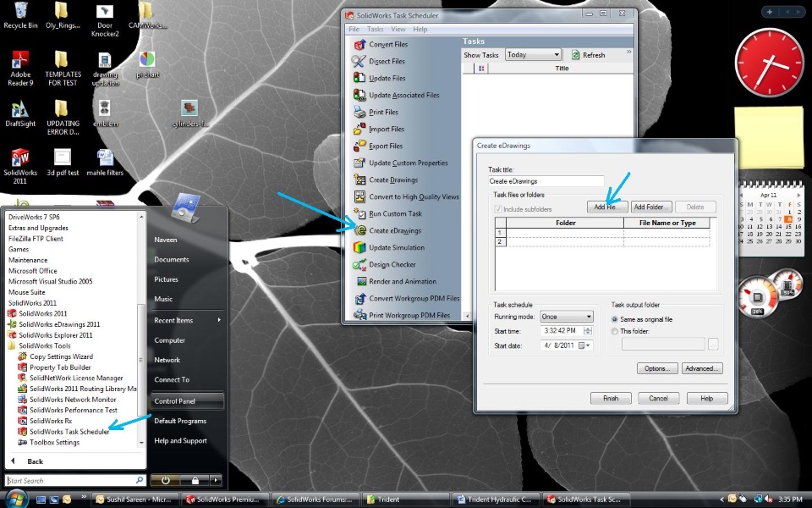Click the Start Search box
The height and width of the screenshot is (508, 812).
click(75, 481)
